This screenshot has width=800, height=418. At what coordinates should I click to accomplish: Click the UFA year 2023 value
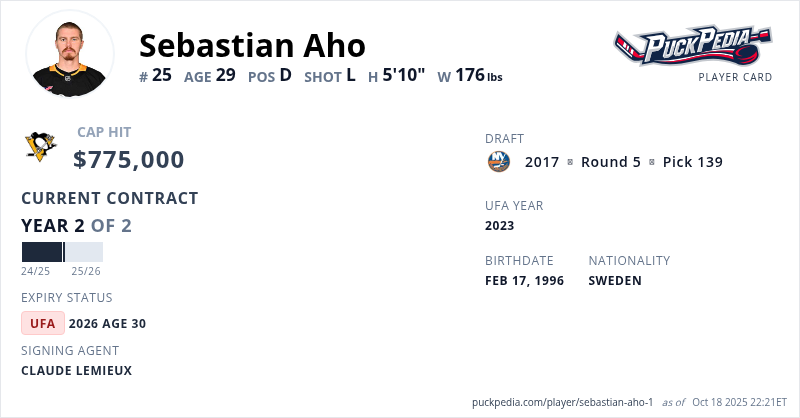pyautogui.click(x=499, y=226)
